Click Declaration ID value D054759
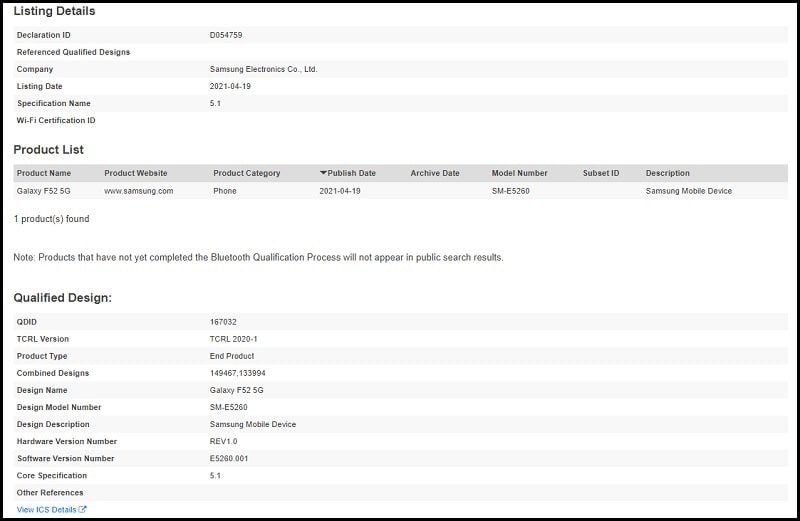 [226, 35]
